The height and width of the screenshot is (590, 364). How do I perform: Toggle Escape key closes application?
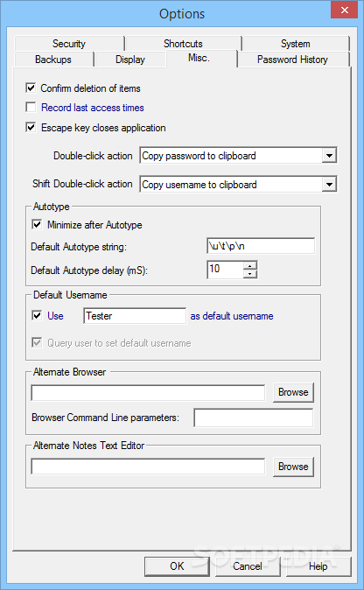[x=31, y=128]
